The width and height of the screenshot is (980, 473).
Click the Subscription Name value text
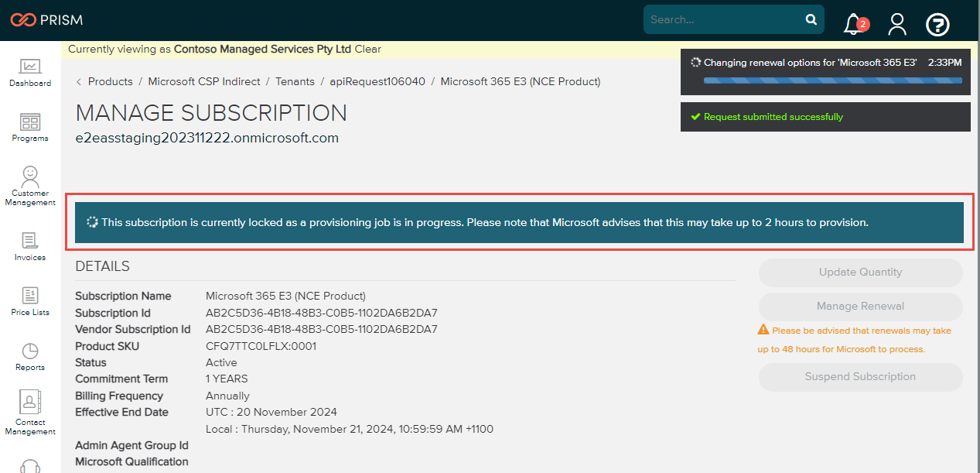pyautogui.click(x=285, y=296)
